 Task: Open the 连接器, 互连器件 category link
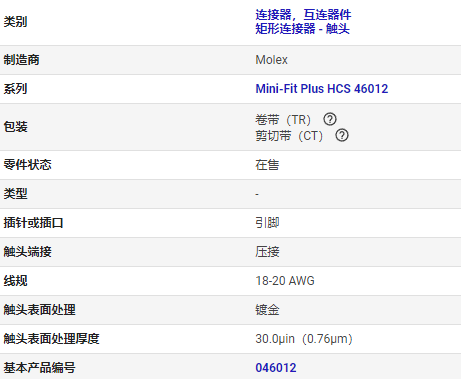point(303,15)
